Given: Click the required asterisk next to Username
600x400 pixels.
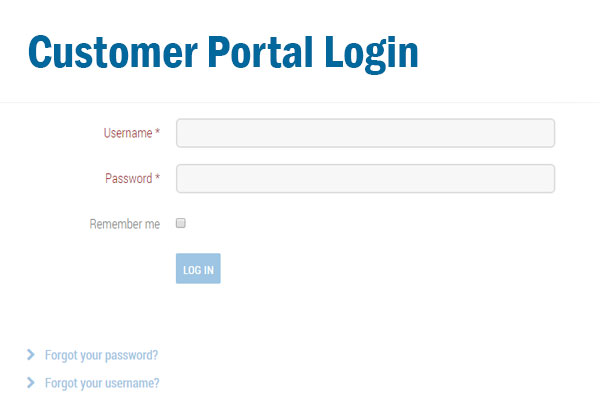Looking at the screenshot, I should tap(157, 132).
